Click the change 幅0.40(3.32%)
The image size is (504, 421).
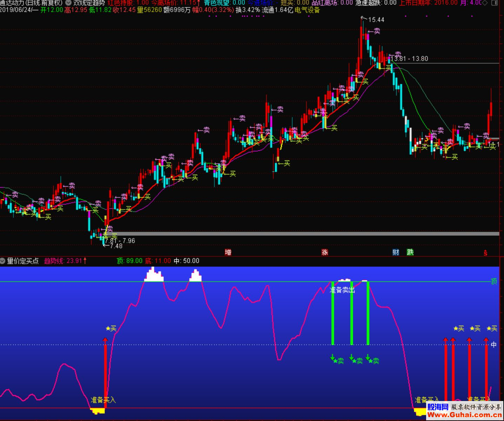213,10
